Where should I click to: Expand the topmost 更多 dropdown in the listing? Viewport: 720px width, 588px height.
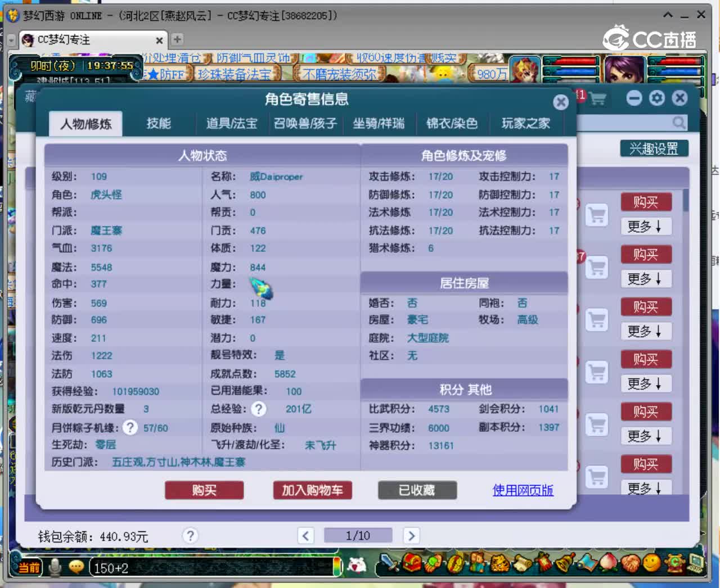pos(646,227)
